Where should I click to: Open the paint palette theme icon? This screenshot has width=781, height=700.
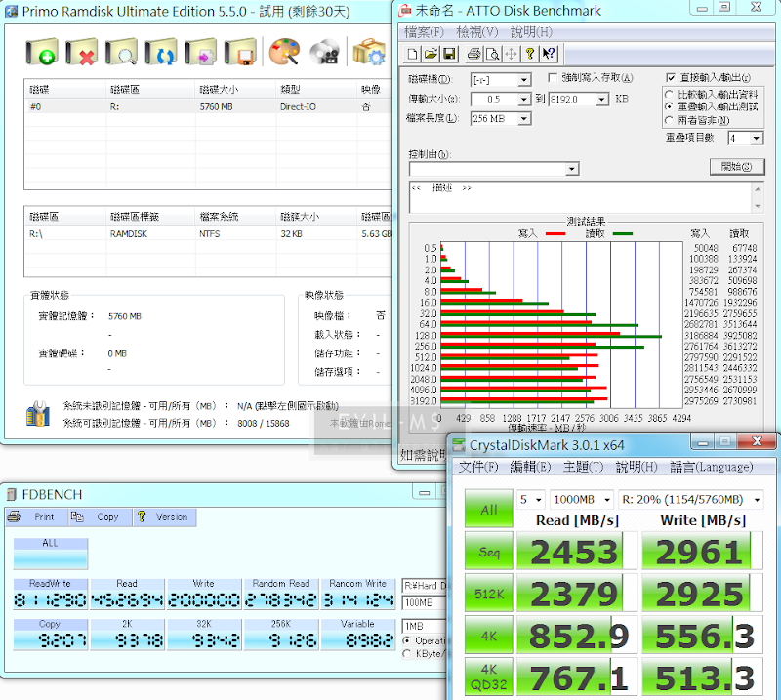[x=284, y=52]
